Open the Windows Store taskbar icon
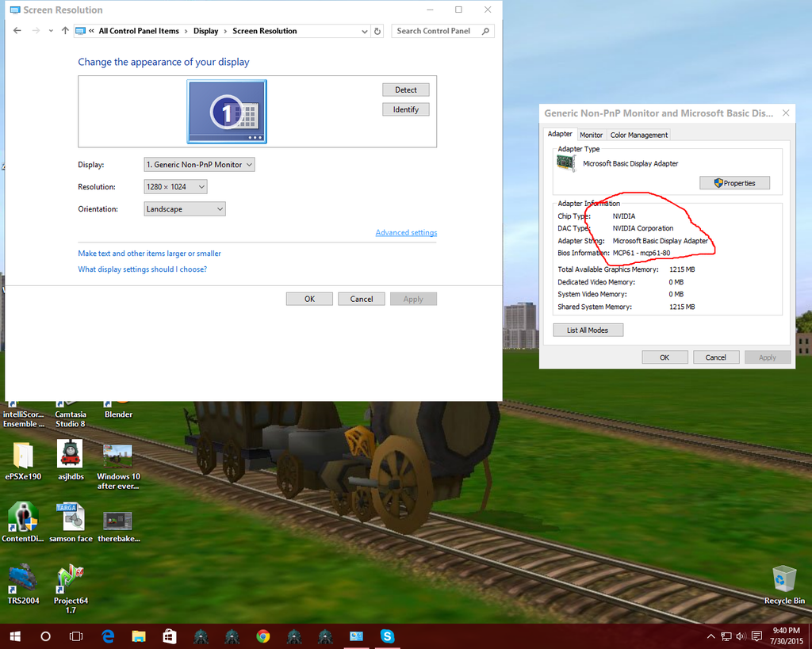 point(170,636)
